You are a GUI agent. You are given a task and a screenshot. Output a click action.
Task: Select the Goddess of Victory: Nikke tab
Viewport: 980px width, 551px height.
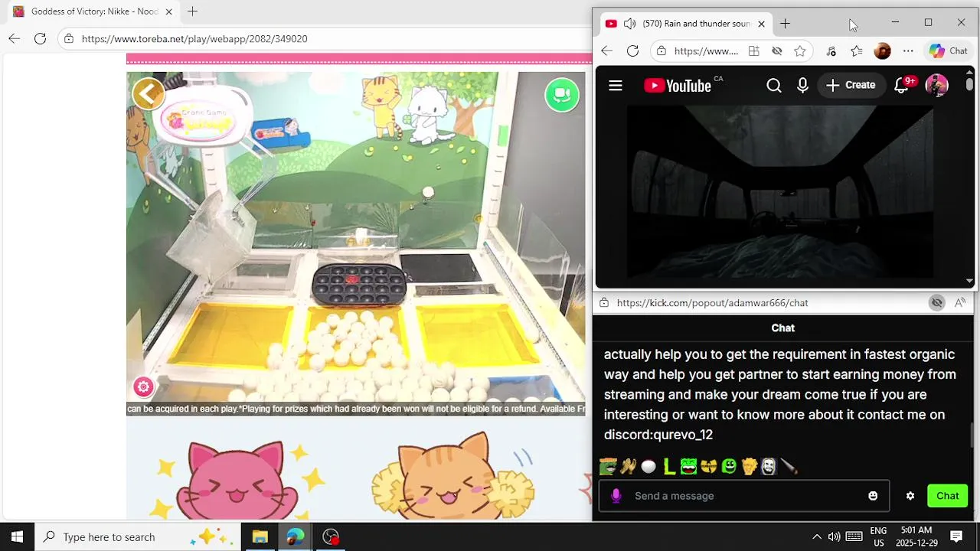(x=92, y=11)
